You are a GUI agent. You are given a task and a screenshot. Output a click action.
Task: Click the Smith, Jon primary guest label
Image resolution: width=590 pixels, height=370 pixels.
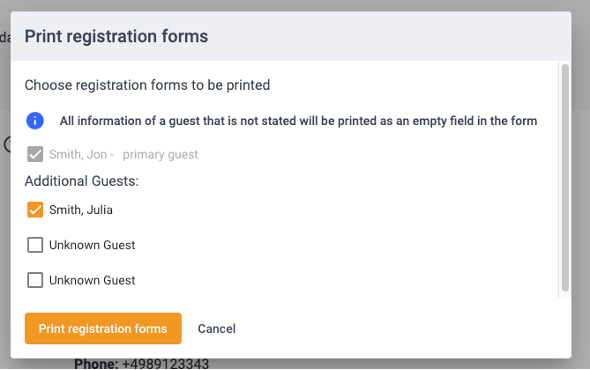click(123, 154)
